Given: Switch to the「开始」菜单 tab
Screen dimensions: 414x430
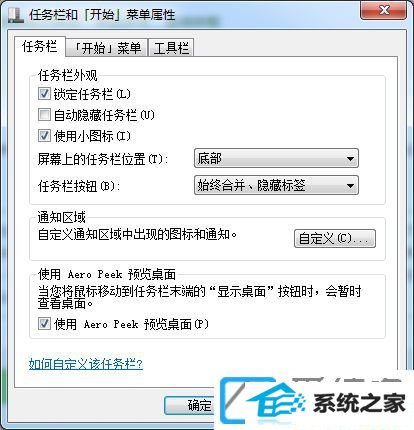Looking at the screenshot, I should pyautogui.click(x=107, y=48).
